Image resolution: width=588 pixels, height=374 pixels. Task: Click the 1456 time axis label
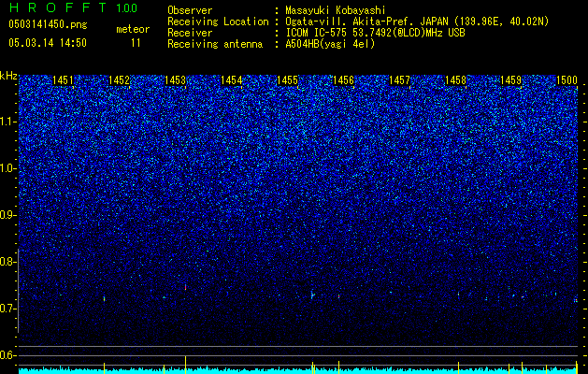pos(343,79)
